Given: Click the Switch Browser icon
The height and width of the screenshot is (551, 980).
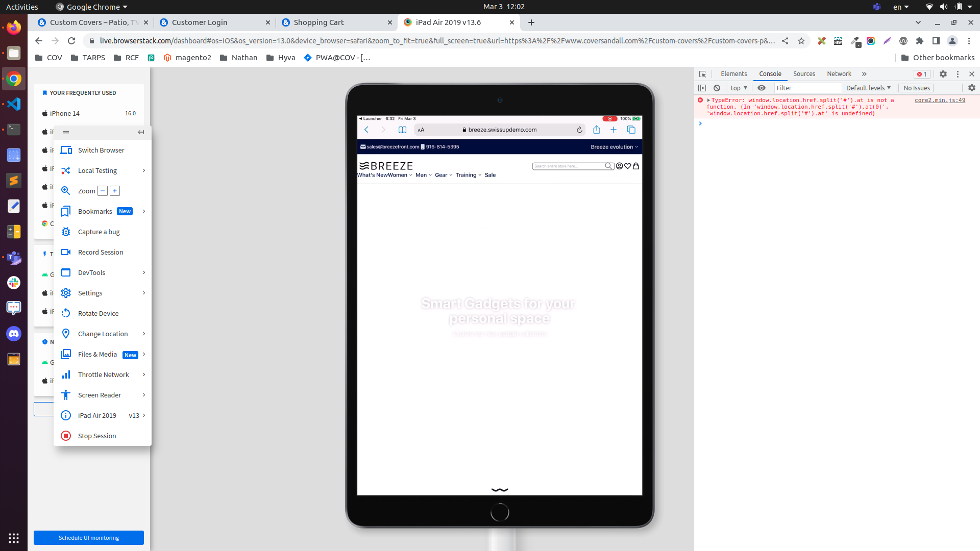Looking at the screenshot, I should tap(66, 150).
